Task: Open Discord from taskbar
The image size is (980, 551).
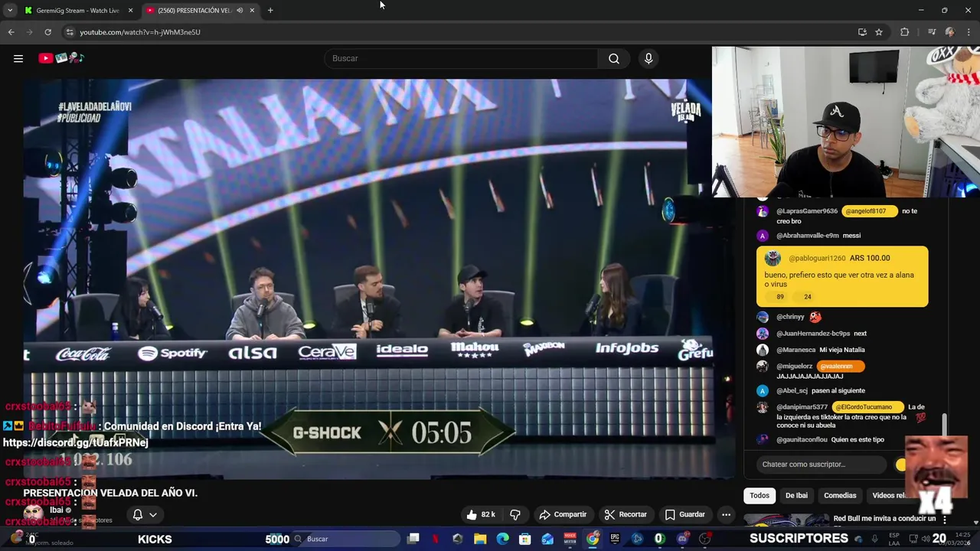Action: point(682,539)
